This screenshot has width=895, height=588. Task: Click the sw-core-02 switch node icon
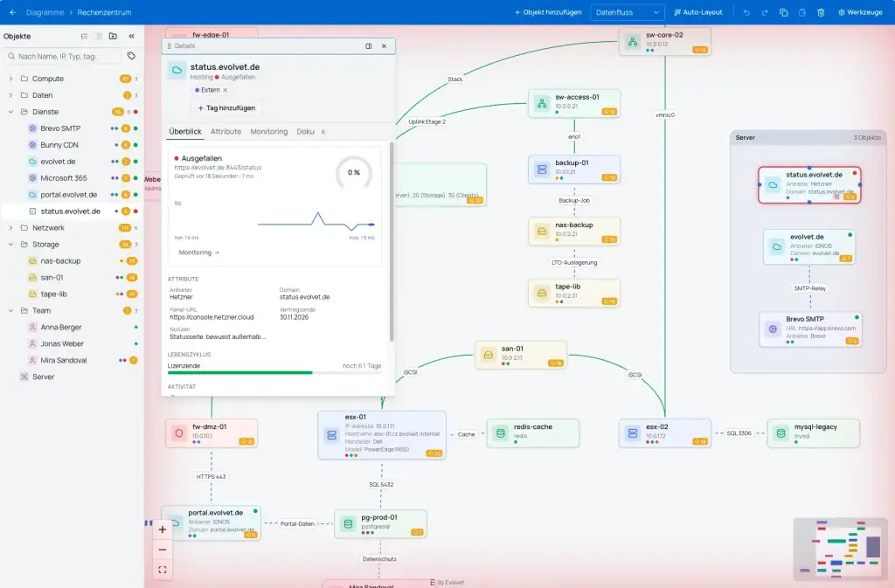(x=633, y=42)
